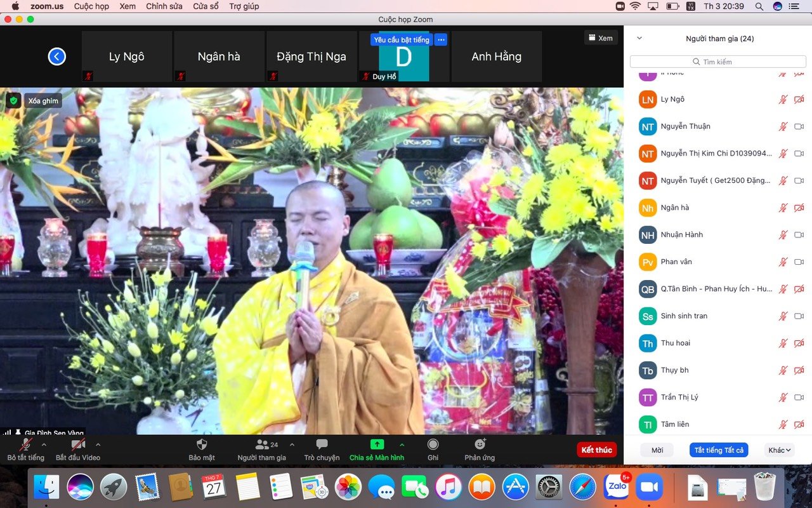Open the Trợ giúp menu
Viewport: 812px width, 508px height.
tap(244, 6)
